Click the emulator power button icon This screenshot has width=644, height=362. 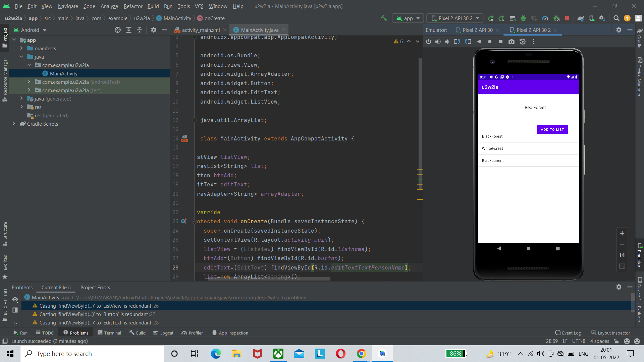tap(429, 42)
